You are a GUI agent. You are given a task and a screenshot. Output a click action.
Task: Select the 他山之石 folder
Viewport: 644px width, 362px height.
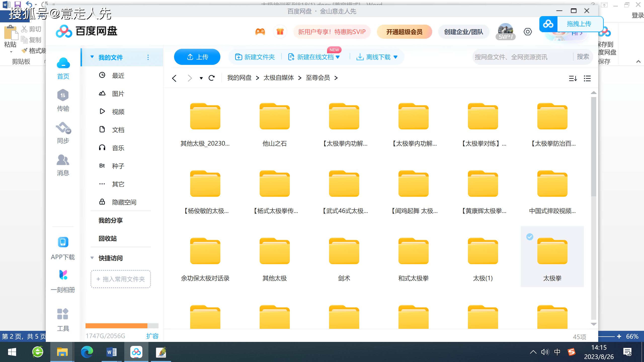point(275,125)
